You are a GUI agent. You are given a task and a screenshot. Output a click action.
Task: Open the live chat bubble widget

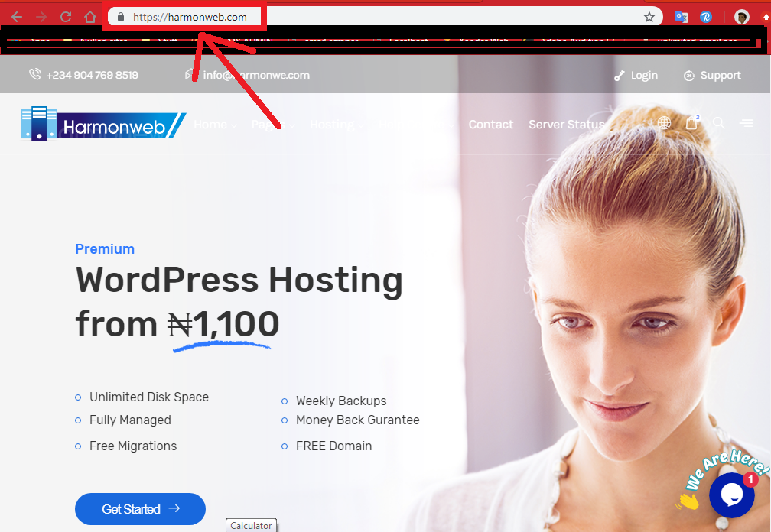pos(732,495)
